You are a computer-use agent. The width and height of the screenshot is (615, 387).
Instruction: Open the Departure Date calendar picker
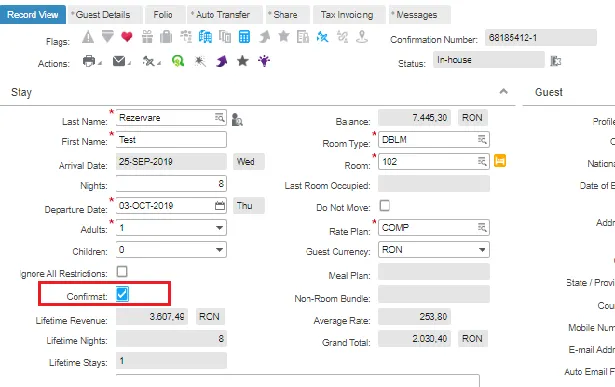click(220, 205)
